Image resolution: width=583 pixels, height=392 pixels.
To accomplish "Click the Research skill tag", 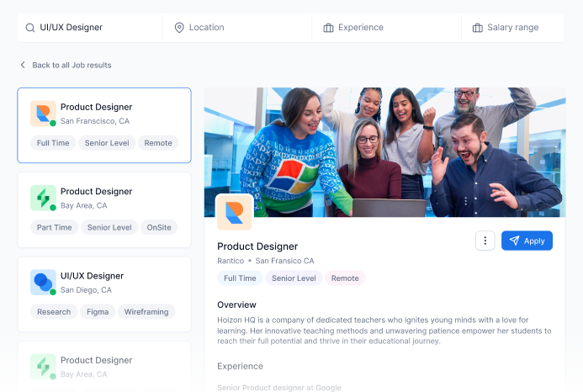I will 54,312.
